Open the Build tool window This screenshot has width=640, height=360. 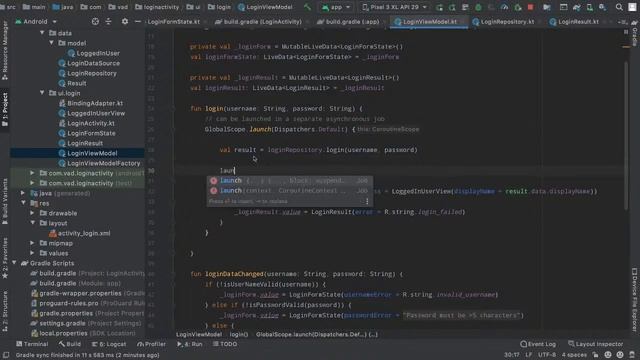coord(69,344)
